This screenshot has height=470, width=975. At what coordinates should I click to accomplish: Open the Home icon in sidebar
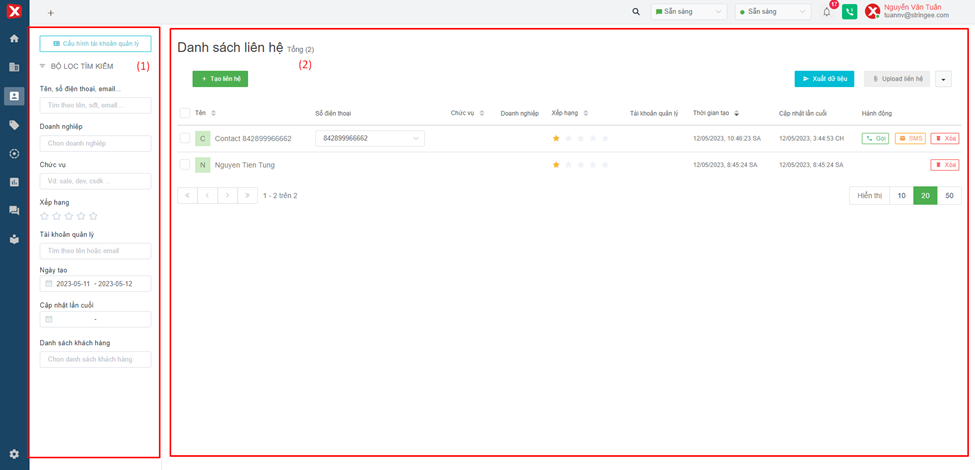tap(14, 39)
